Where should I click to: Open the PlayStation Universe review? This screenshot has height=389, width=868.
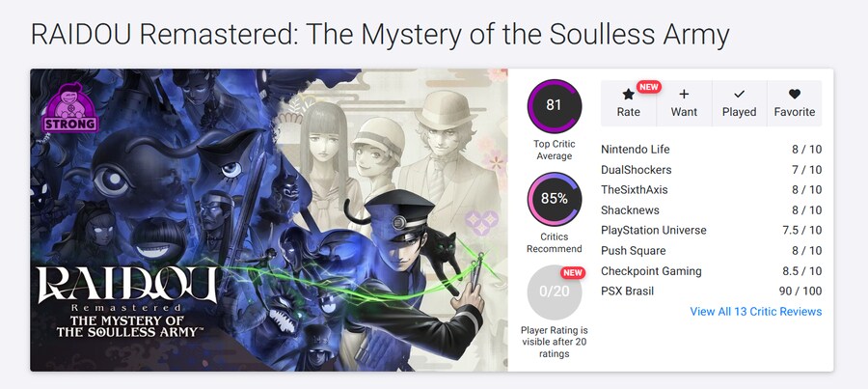[x=712, y=230]
